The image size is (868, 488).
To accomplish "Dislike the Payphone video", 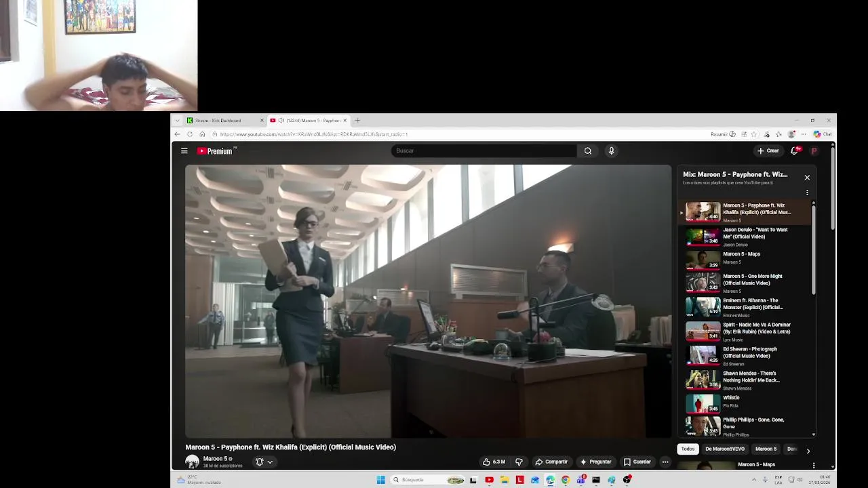I will 519,462.
